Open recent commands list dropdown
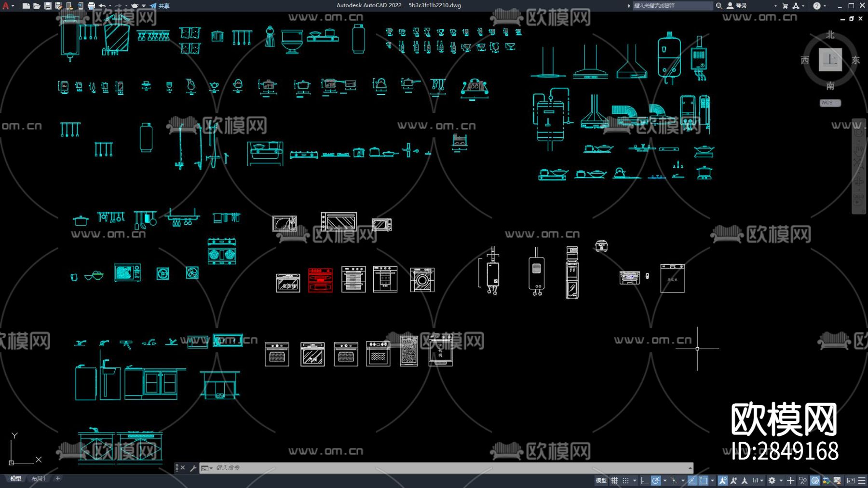Viewport: 868px width, 488px height. coord(207,468)
